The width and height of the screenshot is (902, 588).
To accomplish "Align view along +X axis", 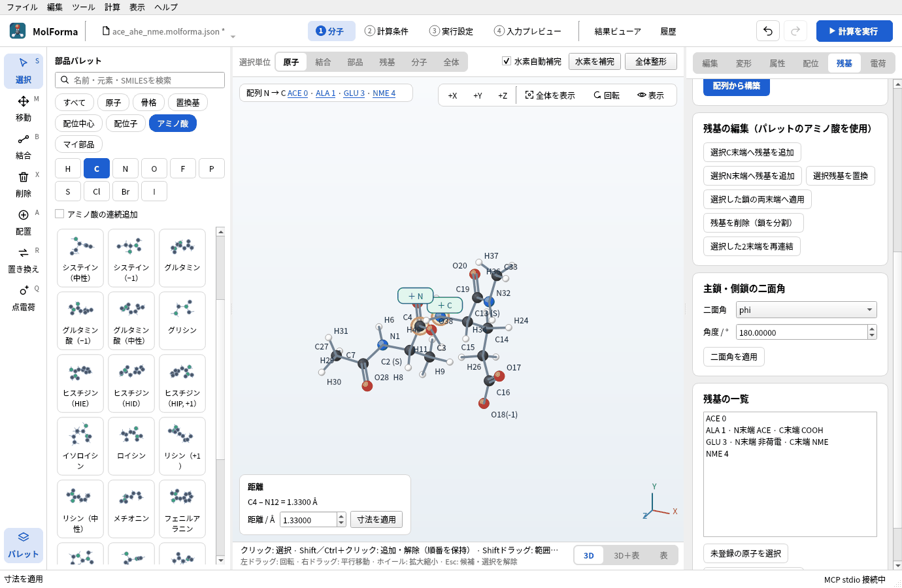I will tap(452, 95).
